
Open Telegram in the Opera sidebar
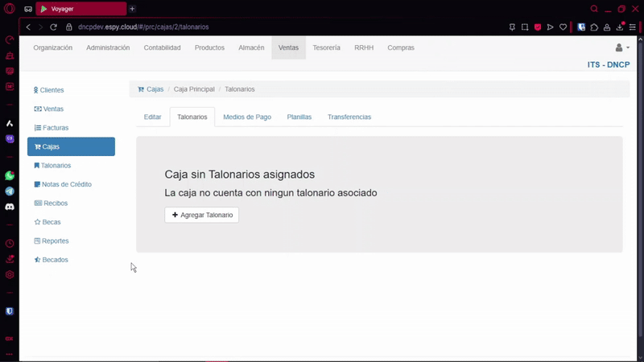[x=10, y=191]
